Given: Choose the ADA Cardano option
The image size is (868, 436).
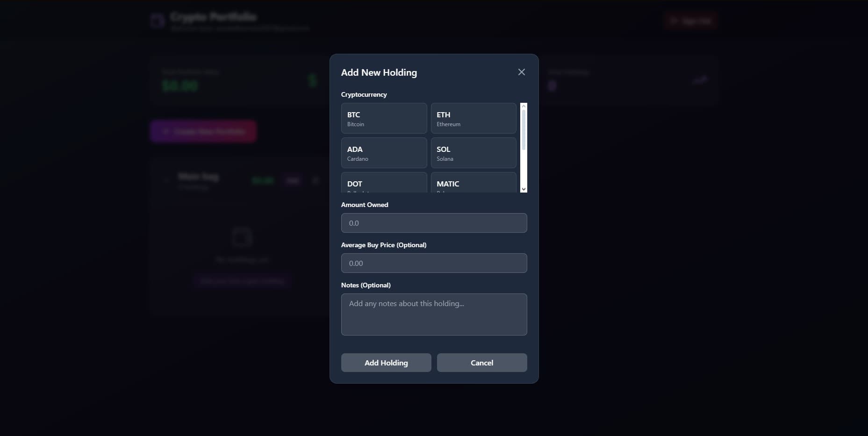Looking at the screenshot, I should click(384, 153).
